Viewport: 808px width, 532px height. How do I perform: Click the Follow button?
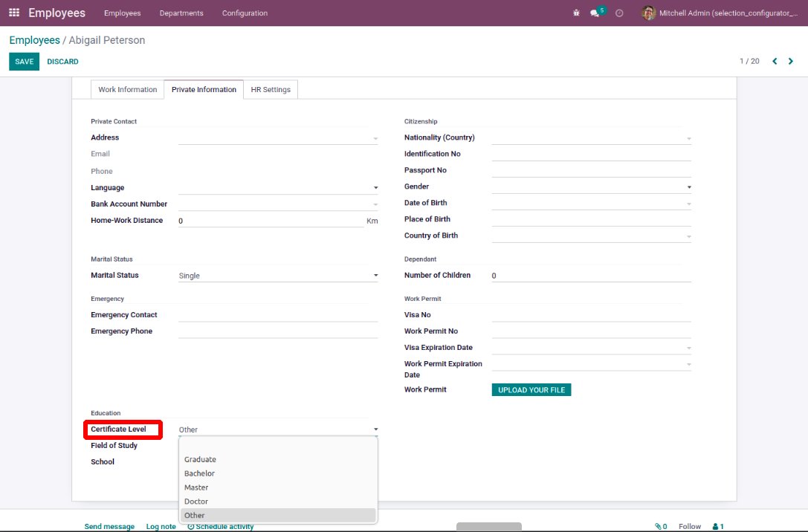pyautogui.click(x=690, y=526)
